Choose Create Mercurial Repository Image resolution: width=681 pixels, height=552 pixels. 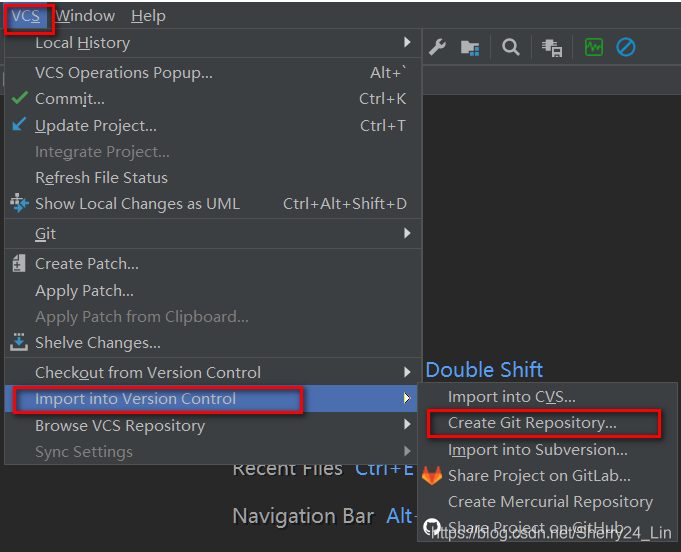[x=547, y=502]
